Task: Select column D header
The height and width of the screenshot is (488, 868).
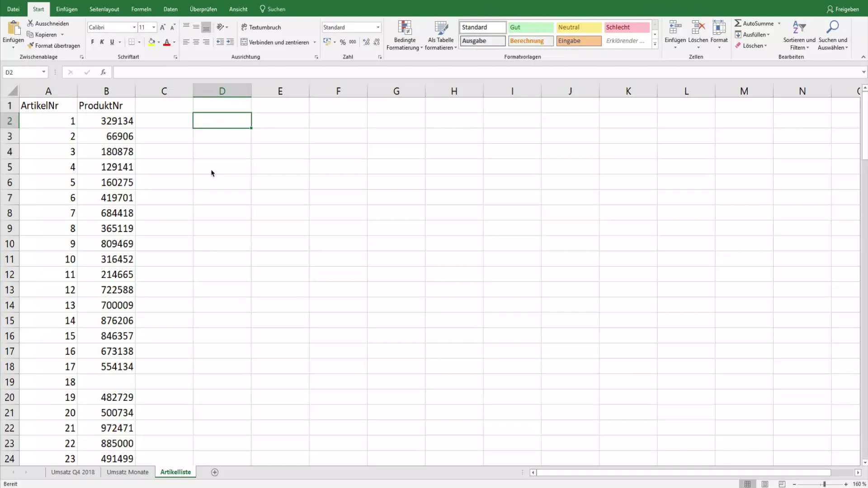Action: coord(222,91)
